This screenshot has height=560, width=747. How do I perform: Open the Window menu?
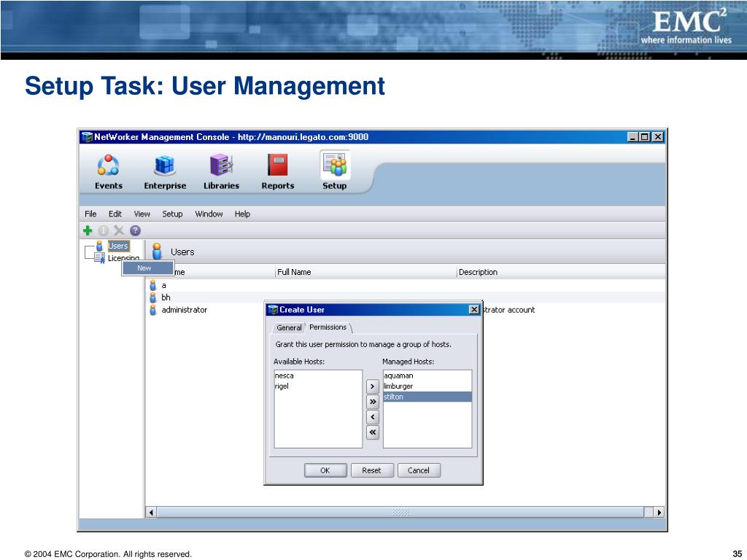(209, 214)
